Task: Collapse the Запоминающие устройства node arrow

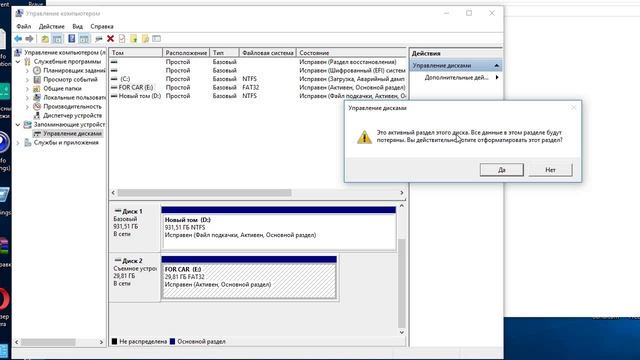Action: point(18,124)
